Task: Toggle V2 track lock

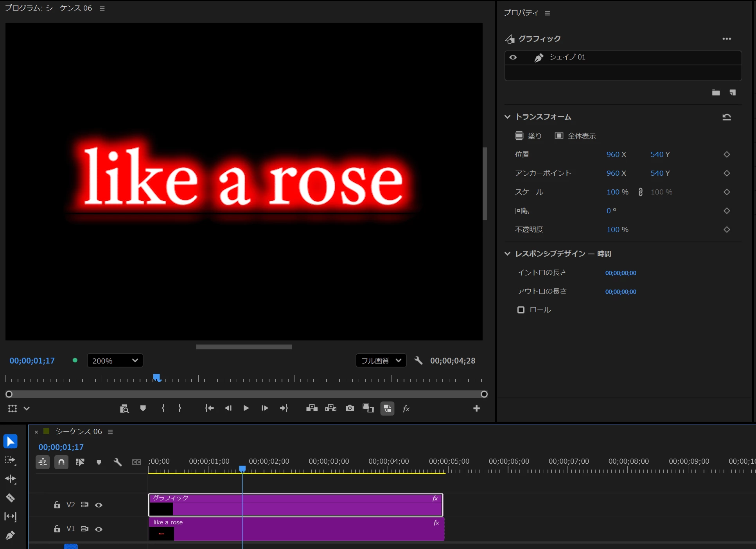Action: pos(57,505)
